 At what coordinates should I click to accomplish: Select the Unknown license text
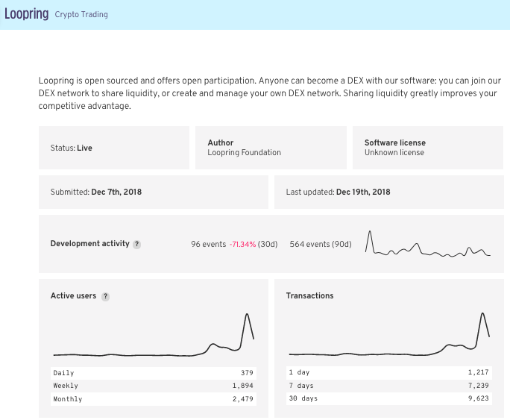tap(394, 153)
